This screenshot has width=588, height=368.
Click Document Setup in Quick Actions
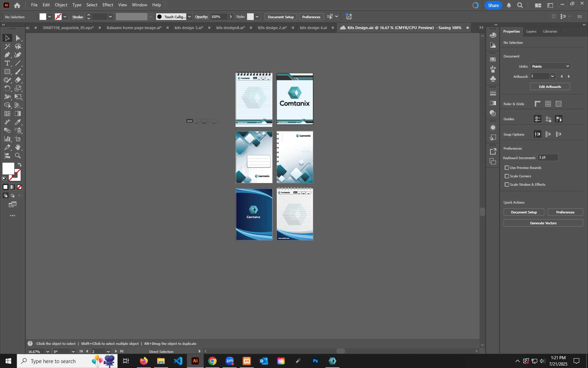pos(524,212)
